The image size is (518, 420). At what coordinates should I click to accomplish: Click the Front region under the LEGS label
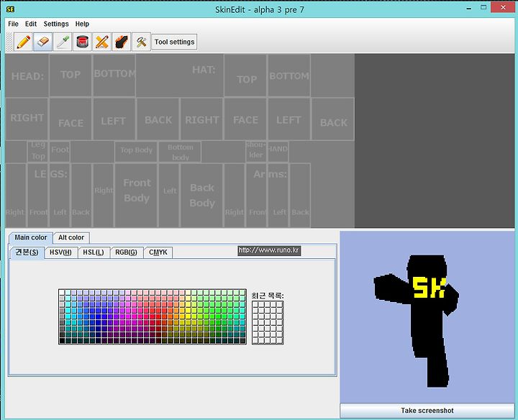pyautogui.click(x=38, y=195)
